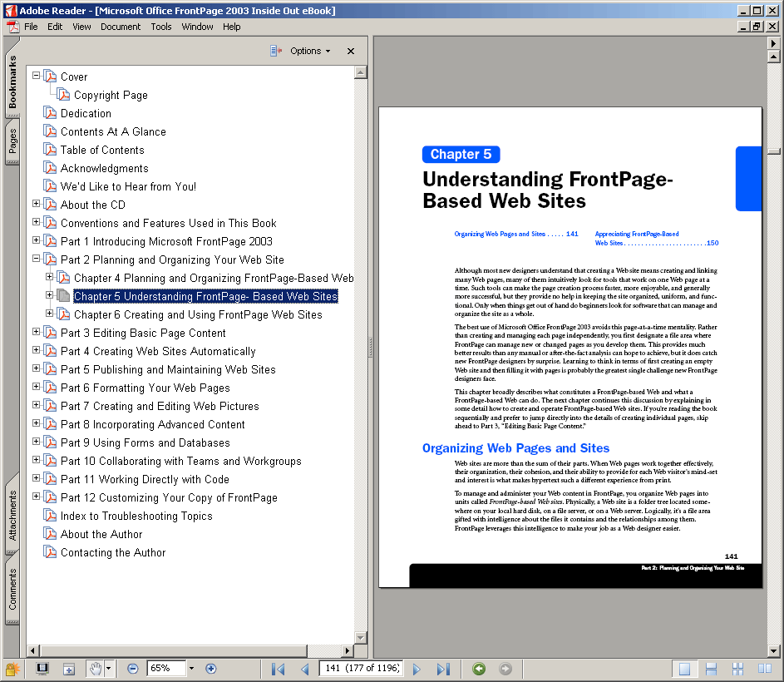Open the Help menu
Viewport: 784px width, 682px height.
coord(231,27)
